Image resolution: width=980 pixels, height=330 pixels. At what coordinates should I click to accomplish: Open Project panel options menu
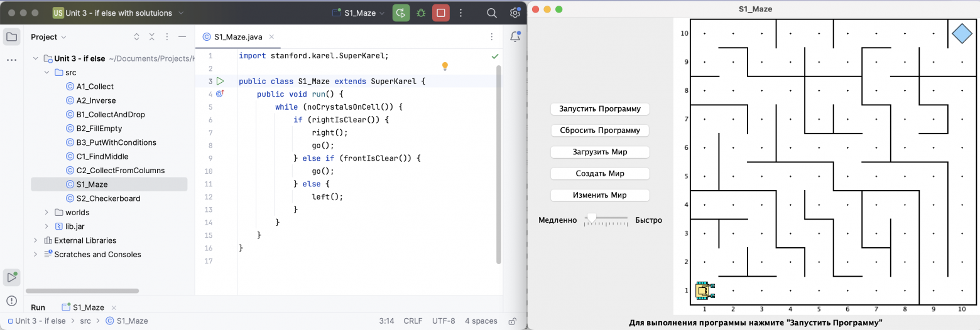pos(167,37)
